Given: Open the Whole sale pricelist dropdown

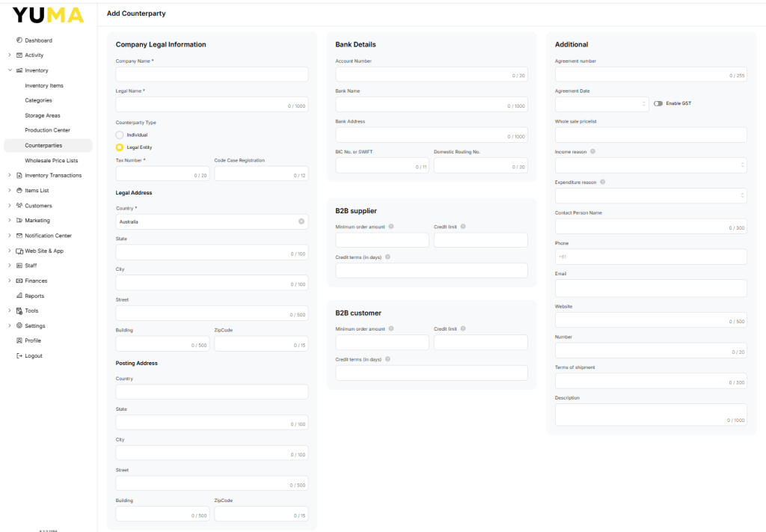Looking at the screenshot, I should [x=651, y=135].
